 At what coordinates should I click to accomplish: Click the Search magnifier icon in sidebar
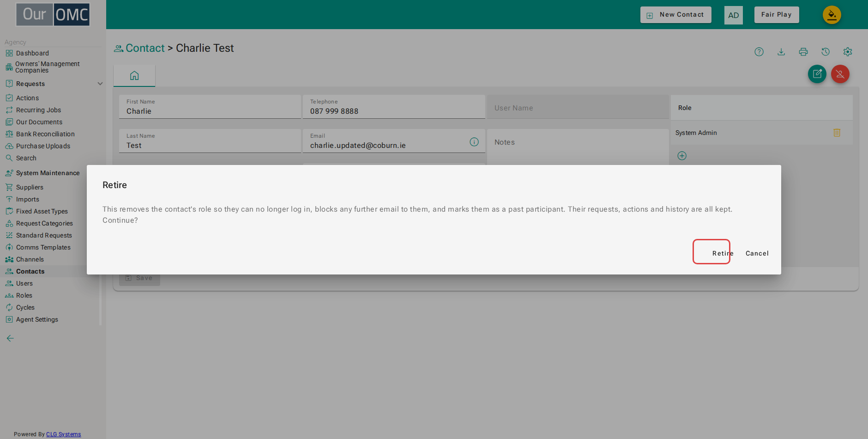click(9, 158)
